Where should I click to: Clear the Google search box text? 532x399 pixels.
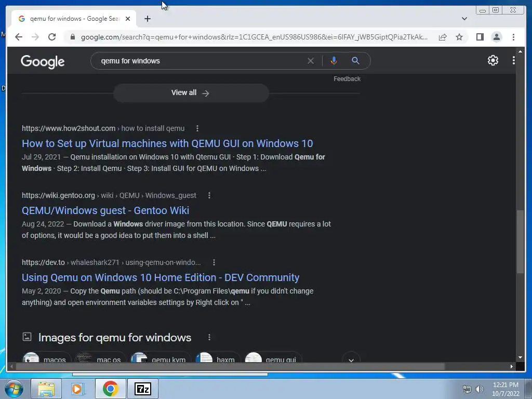(311, 61)
